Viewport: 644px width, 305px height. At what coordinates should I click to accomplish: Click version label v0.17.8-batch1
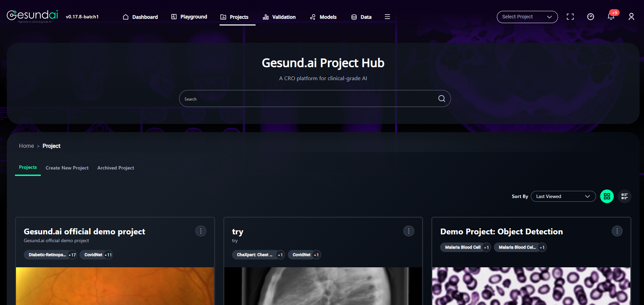pos(82,17)
